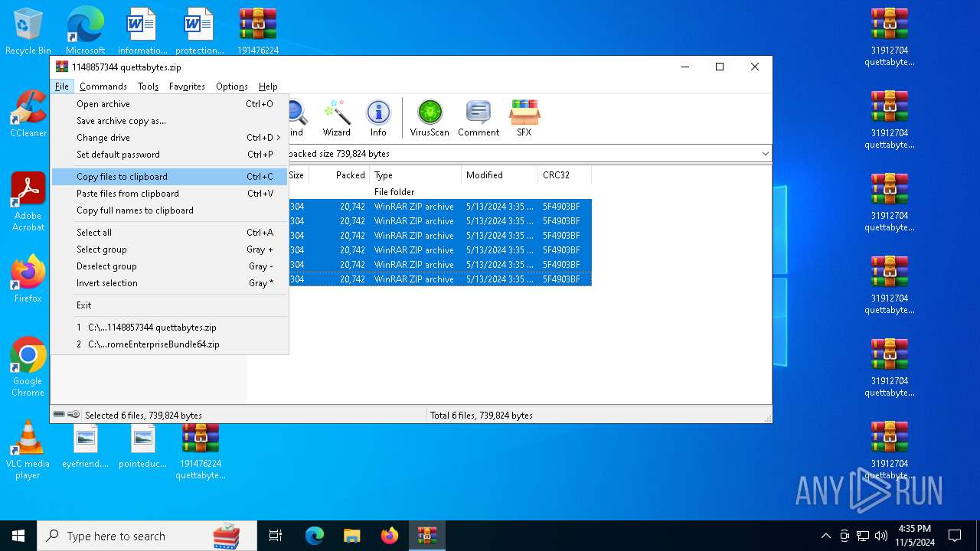Click 'Invert selection' menu item
980x551 pixels.
pyautogui.click(x=169, y=283)
